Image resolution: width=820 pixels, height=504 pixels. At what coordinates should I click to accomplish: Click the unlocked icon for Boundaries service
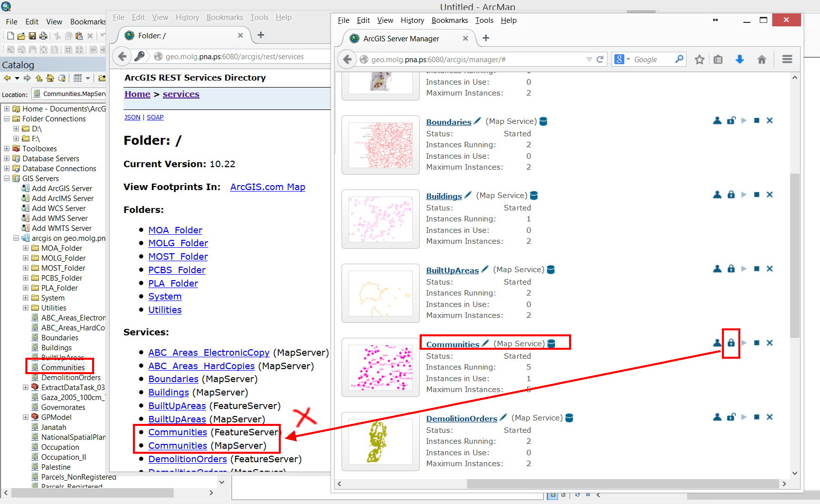point(731,120)
